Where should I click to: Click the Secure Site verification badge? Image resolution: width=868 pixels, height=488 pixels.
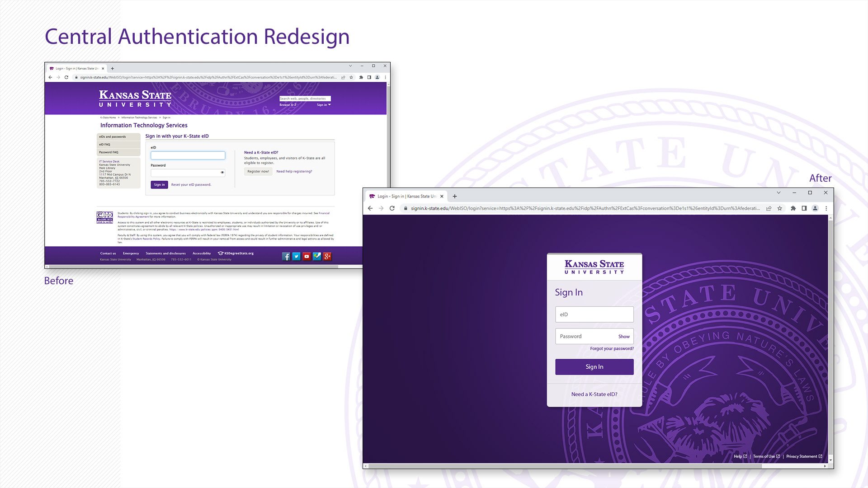coord(105,217)
